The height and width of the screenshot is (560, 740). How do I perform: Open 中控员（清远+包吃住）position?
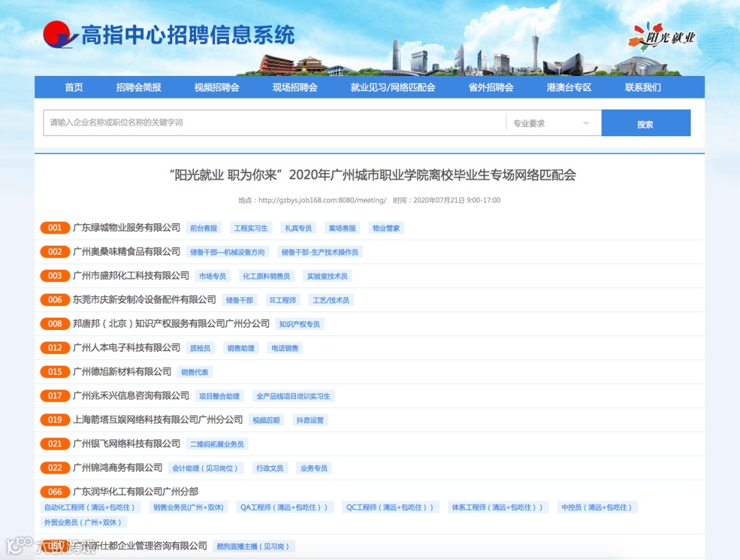[597, 508]
